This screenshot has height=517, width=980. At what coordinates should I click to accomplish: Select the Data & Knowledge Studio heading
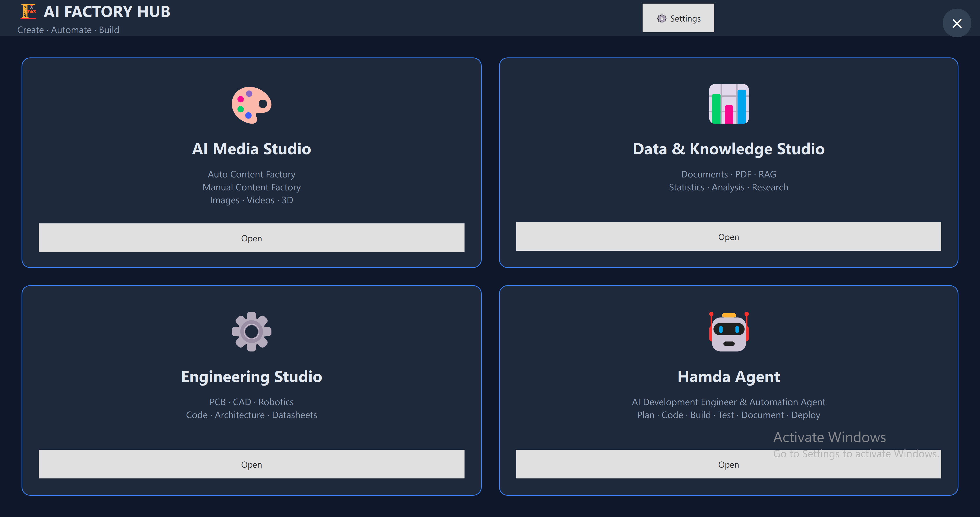(728, 149)
